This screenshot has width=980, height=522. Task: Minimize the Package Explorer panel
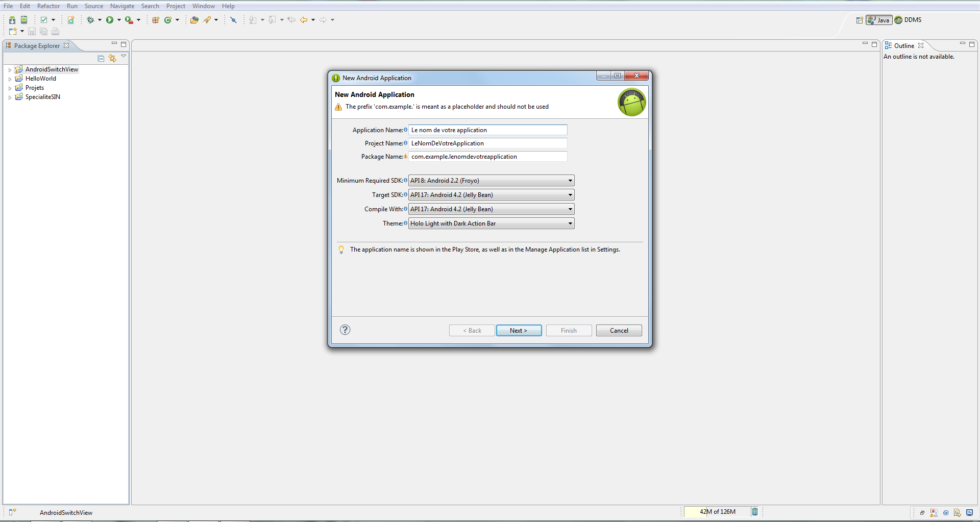click(114, 44)
